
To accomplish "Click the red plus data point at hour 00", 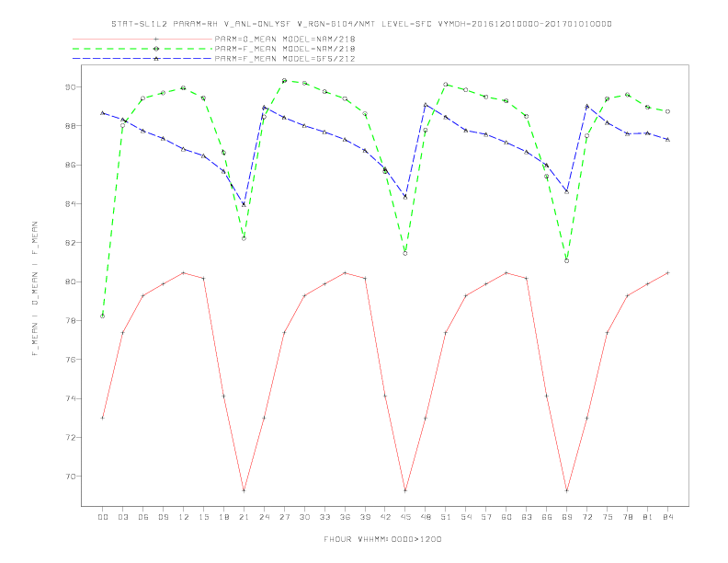I will pos(103,418).
